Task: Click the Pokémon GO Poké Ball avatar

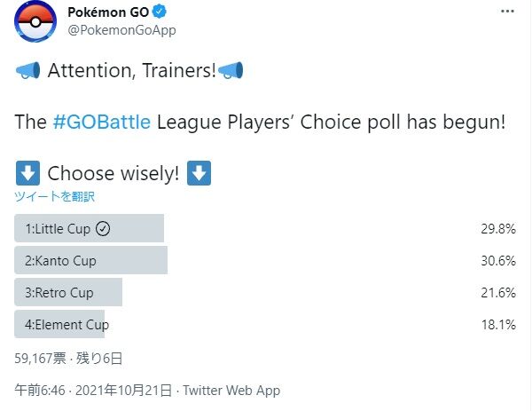Action: [x=35, y=26]
